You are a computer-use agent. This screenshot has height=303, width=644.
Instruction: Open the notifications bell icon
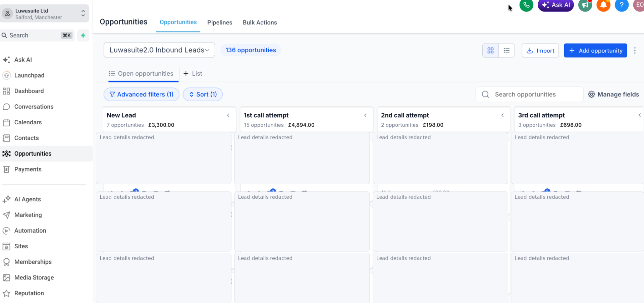pyautogui.click(x=603, y=5)
